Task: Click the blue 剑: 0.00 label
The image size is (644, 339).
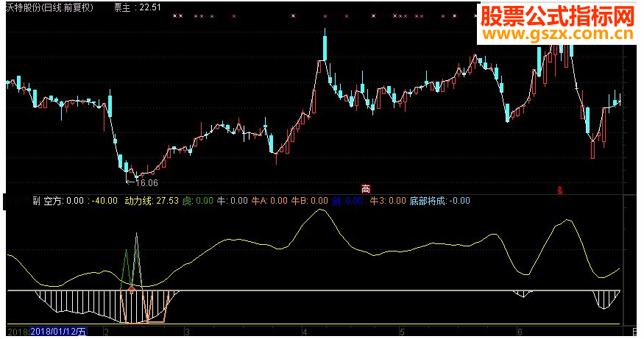Action: tap(347, 201)
